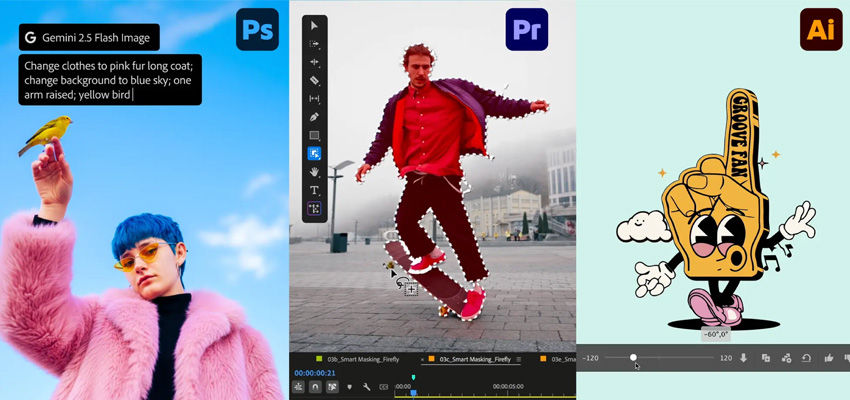Toggle Linked Selection in timeline
The width and height of the screenshot is (850, 400).
tap(332, 387)
